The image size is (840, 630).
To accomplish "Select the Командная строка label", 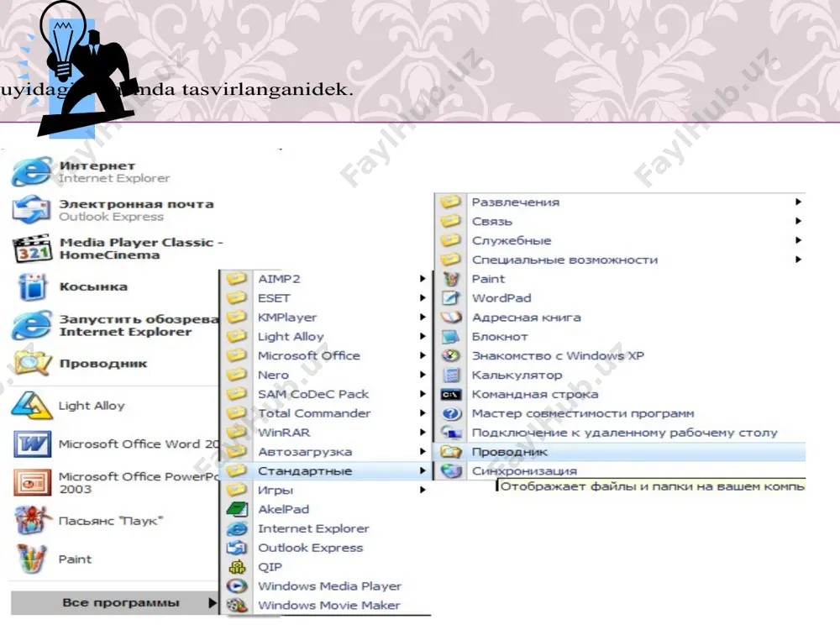I will click(534, 394).
